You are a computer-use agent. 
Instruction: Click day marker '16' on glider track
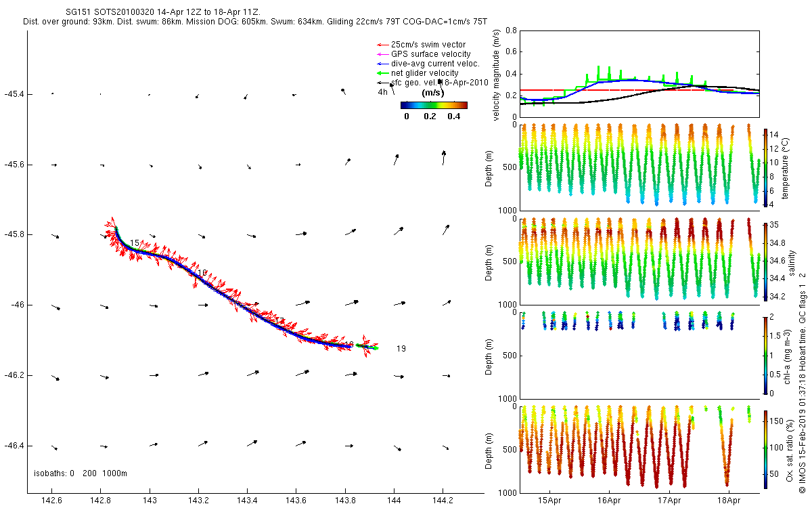point(202,273)
